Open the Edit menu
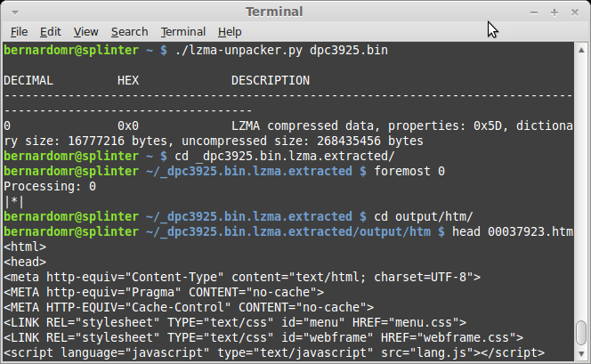The height and width of the screenshot is (364, 591). coord(51,32)
